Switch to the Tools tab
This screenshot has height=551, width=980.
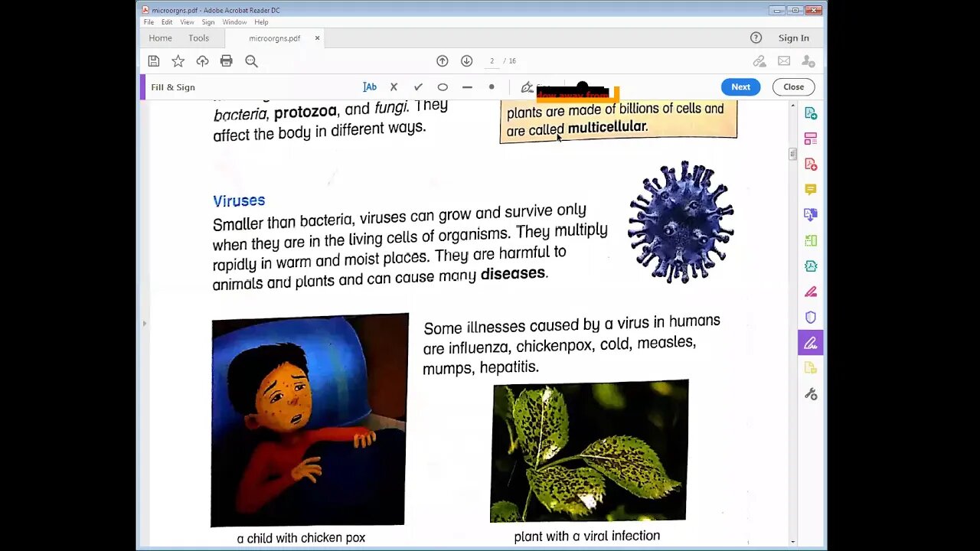pos(199,38)
